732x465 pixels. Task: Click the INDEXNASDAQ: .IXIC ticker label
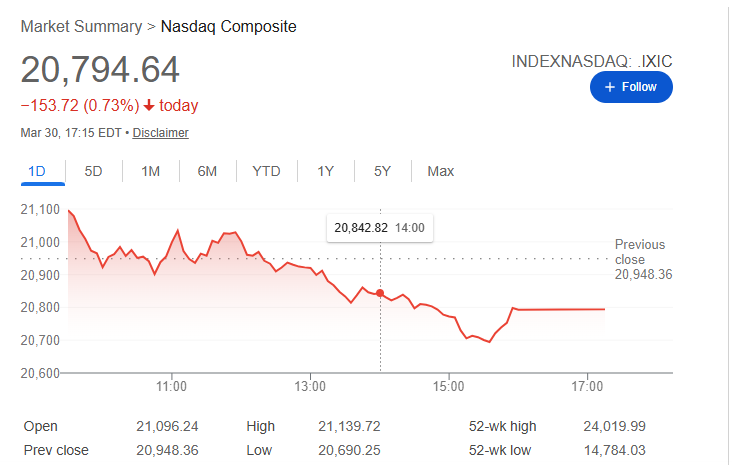click(x=592, y=61)
